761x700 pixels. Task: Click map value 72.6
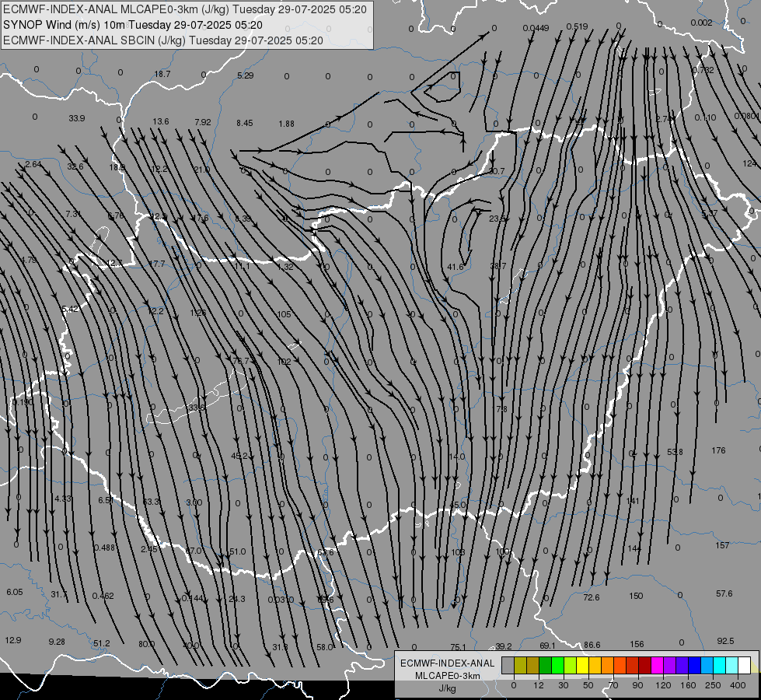(x=591, y=597)
